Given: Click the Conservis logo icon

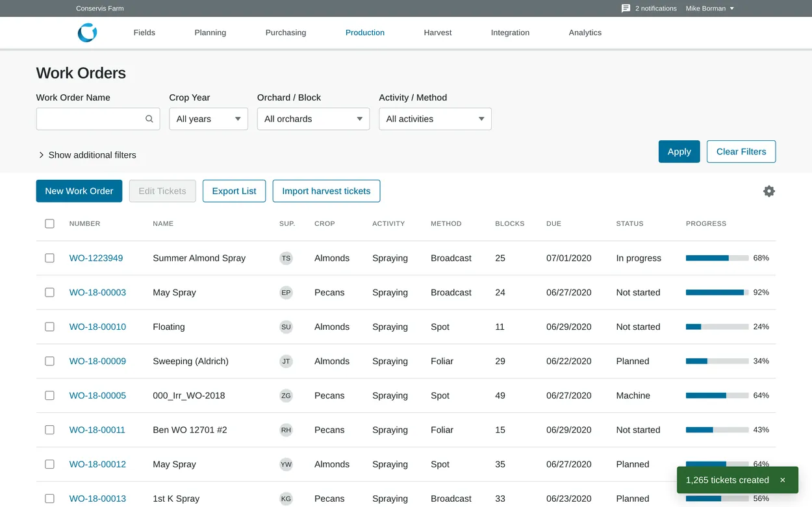Looking at the screenshot, I should (87, 32).
